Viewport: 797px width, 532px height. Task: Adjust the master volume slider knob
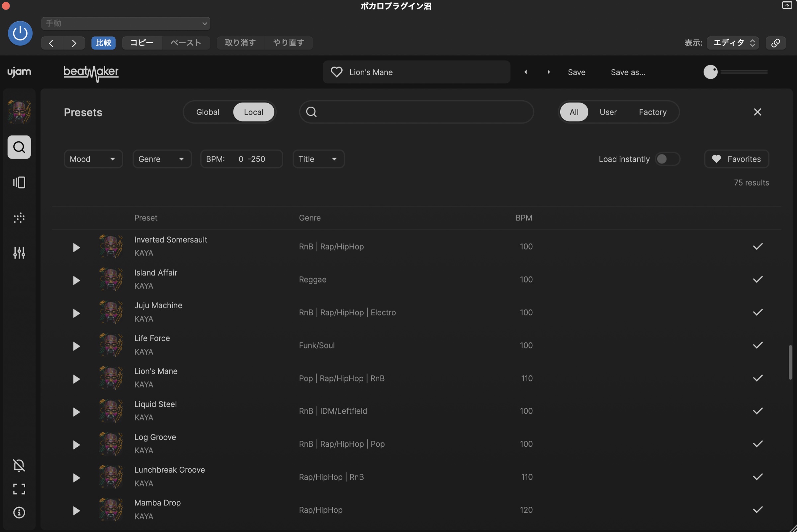(x=710, y=72)
